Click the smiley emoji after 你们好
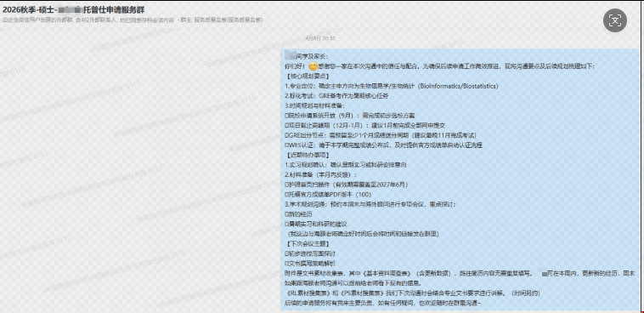 coord(313,66)
